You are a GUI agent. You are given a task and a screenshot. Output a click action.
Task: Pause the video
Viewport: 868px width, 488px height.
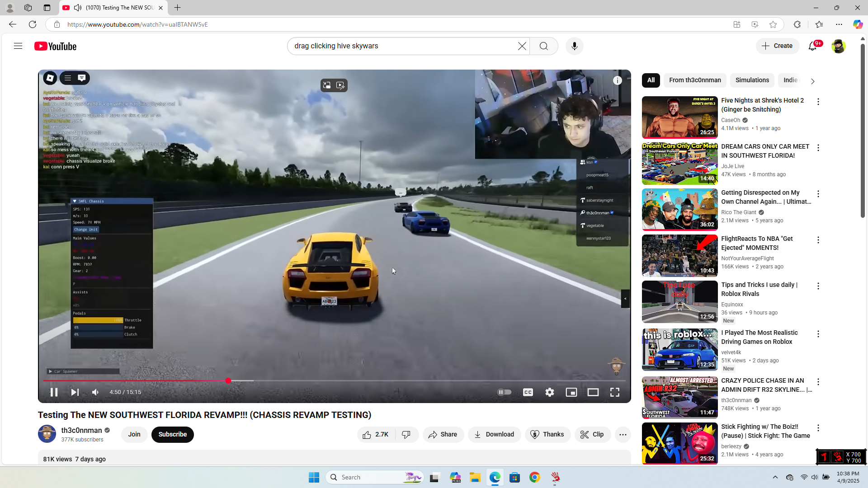pos(54,392)
